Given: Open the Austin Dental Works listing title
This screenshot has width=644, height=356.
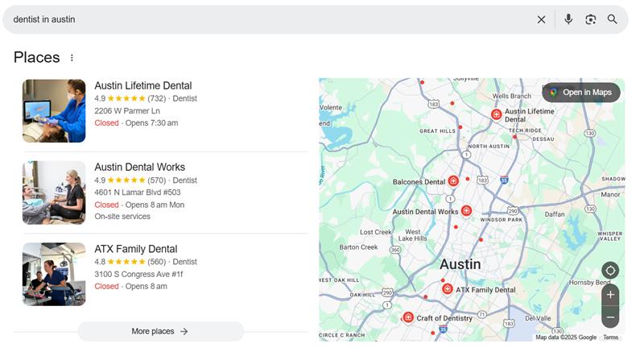Looking at the screenshot, I should (x=139, y=167).
